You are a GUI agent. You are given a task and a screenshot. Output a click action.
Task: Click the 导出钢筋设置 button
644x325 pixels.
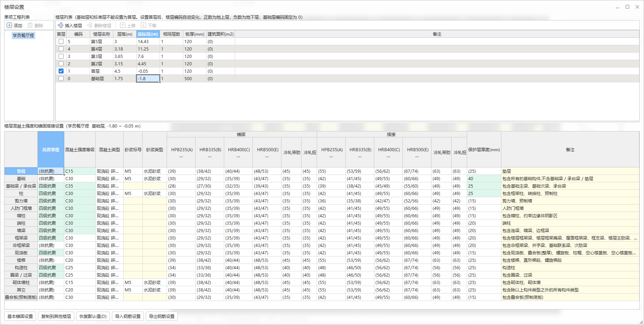click(162, 316)
